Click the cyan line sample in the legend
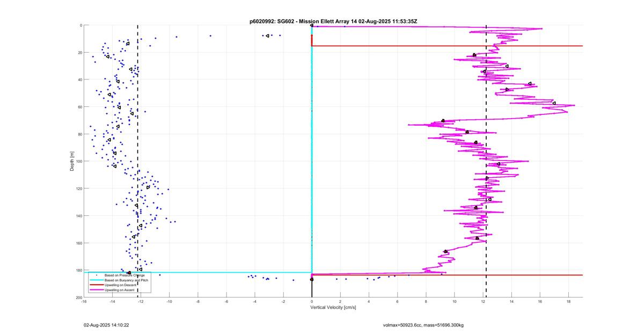Viewport: 644px width, 334px height. coord(96,280)
